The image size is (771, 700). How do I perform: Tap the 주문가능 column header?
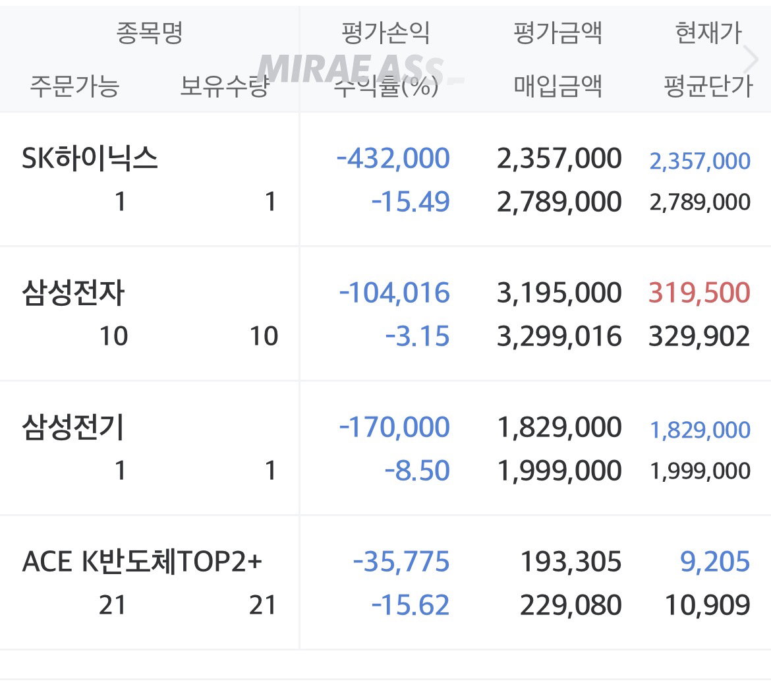pos(74,86)
